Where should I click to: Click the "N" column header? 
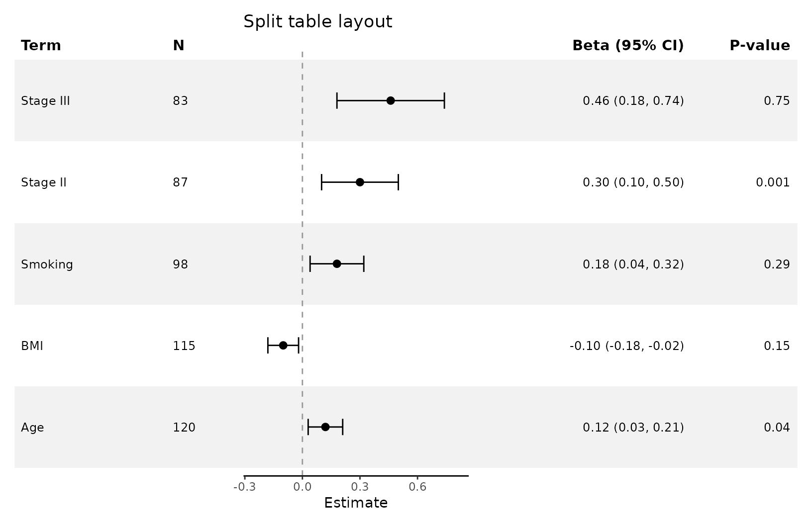point(178,46)
